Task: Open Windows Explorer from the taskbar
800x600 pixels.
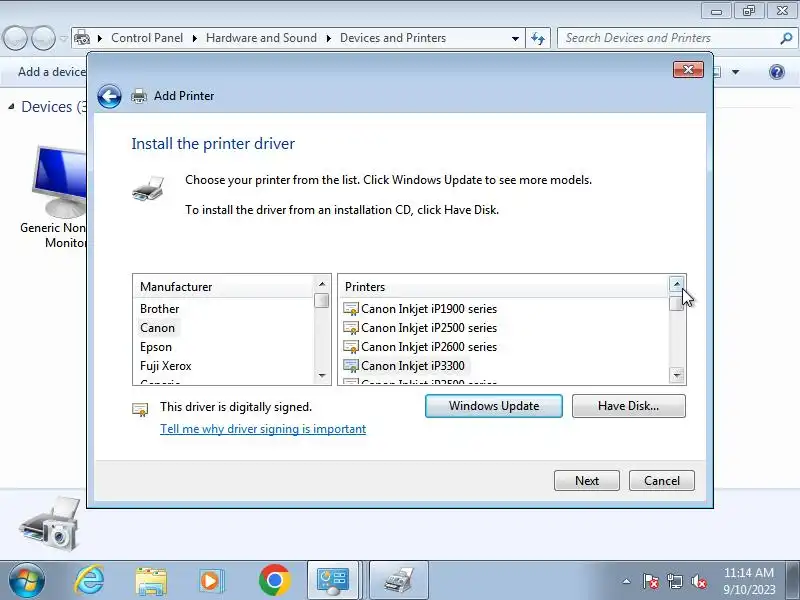Action: [151, 581]
